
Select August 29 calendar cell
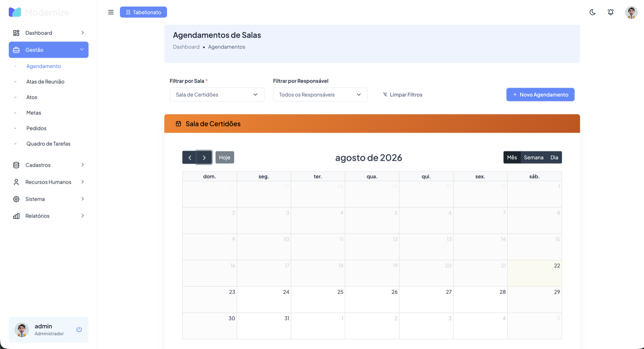coord(535,300)
